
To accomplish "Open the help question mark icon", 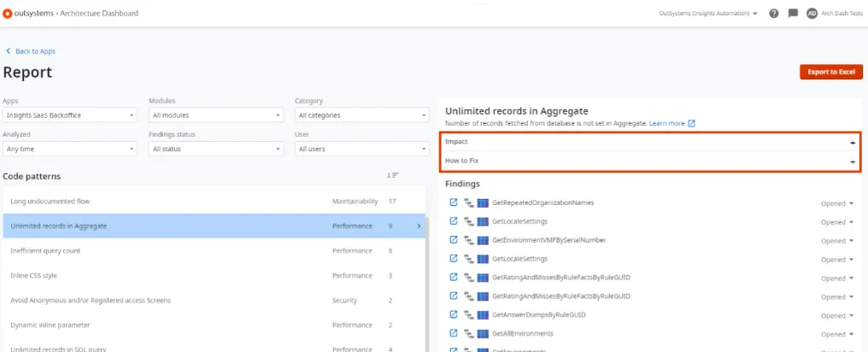I will click(773, 14).
